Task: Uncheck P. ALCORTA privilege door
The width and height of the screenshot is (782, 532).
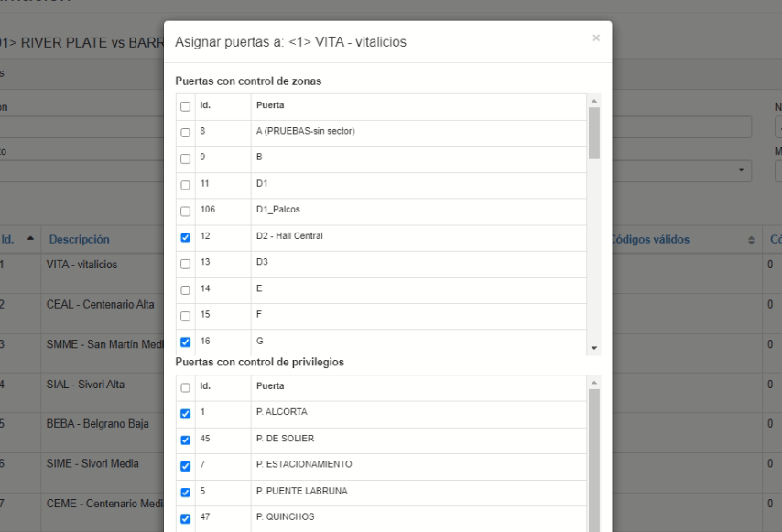Action: click(186, 414)
